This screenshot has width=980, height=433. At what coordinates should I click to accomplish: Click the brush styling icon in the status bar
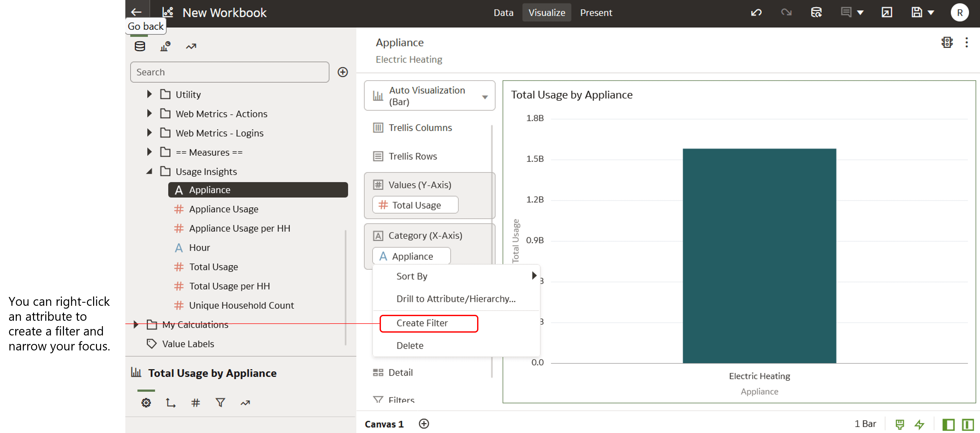[x=900, y=424]
